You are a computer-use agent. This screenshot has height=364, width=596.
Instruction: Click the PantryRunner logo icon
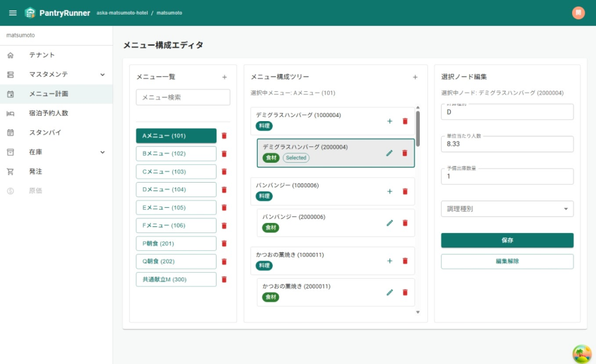[x=30, y=13]
